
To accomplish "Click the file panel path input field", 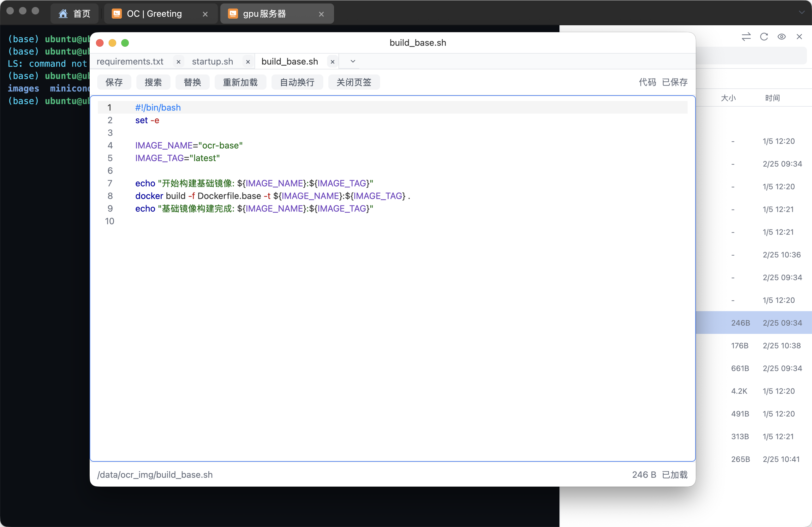I will tap(751, 56).
